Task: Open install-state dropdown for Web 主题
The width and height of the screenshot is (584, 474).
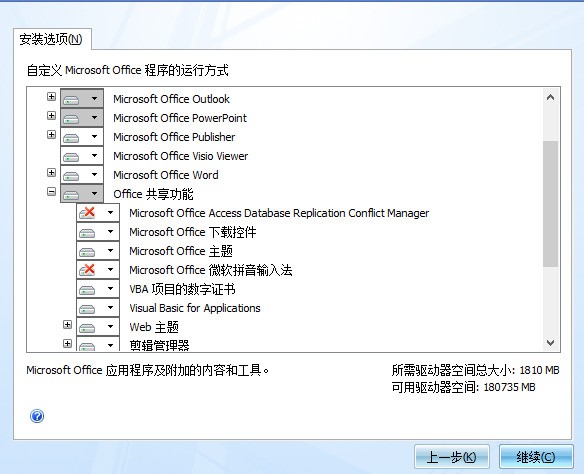Action: [x=110, y=327]
